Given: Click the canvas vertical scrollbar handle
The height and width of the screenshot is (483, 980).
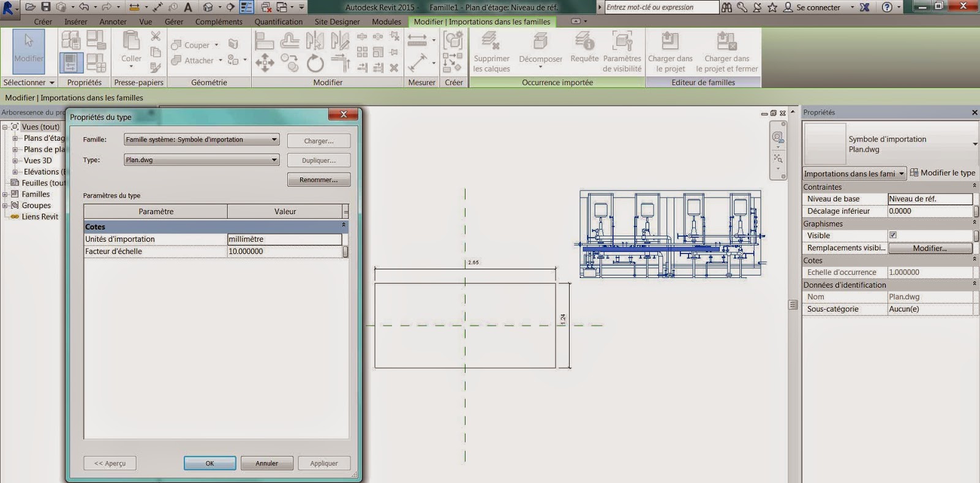Looking at the screenshot, I should (793, 304).
